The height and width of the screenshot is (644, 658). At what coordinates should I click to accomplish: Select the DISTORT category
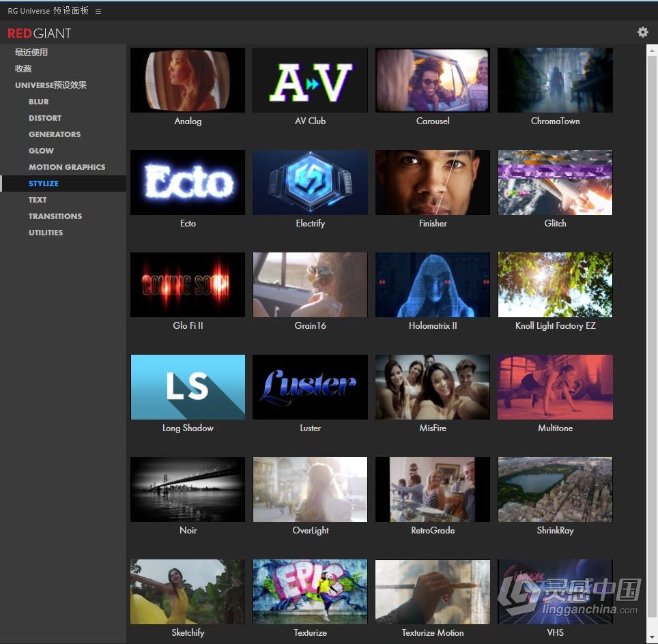click(45, 118)
